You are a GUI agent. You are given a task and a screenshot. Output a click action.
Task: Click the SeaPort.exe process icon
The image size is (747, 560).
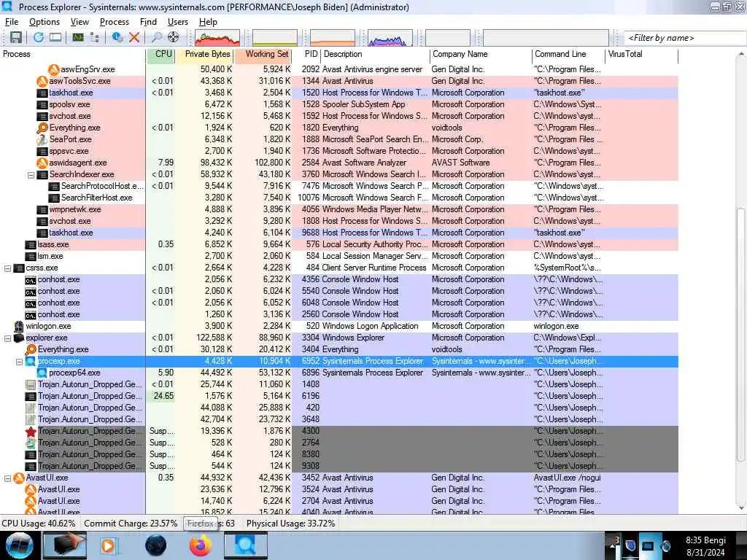(x=42, y=139)
